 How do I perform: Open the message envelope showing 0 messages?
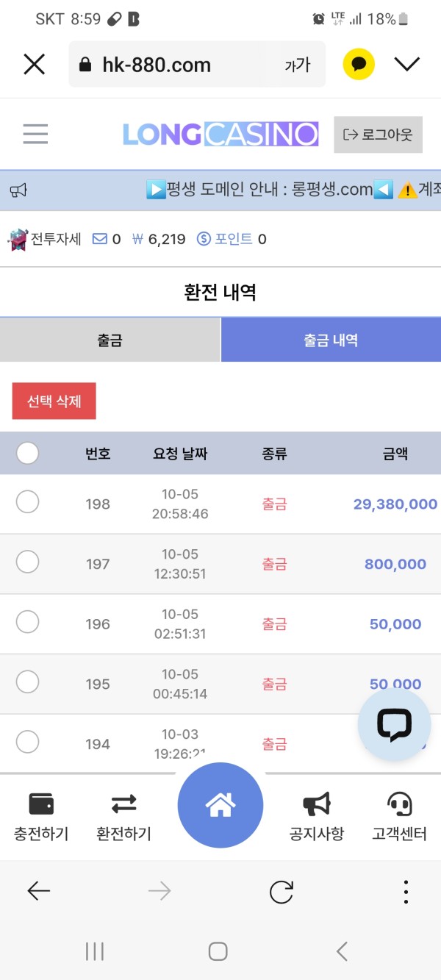click(x=101, y=237)
